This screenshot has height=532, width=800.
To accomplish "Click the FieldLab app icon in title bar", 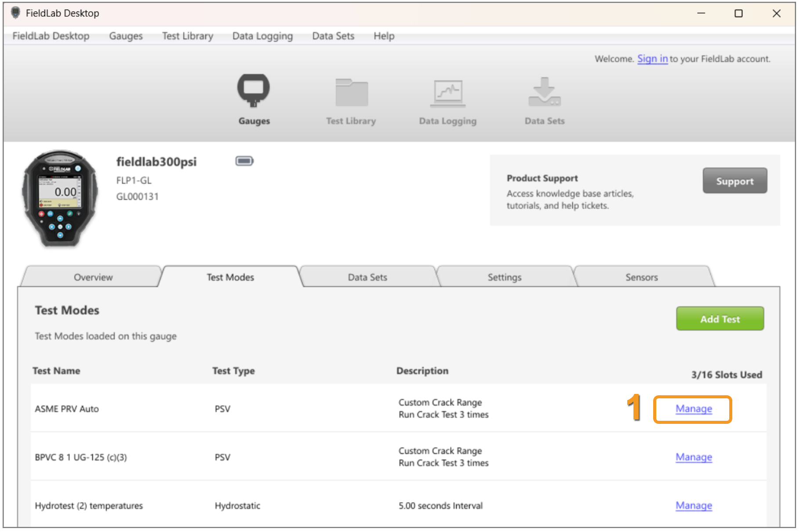I will 15,13.
